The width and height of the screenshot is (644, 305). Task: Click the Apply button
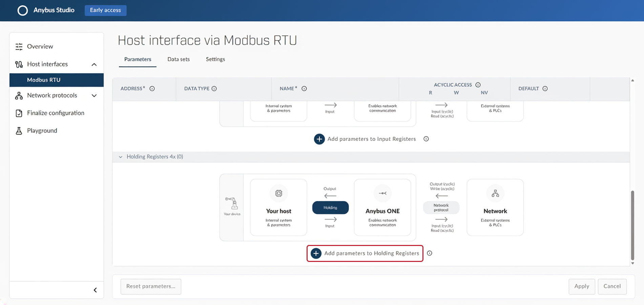tap(582, 286)
